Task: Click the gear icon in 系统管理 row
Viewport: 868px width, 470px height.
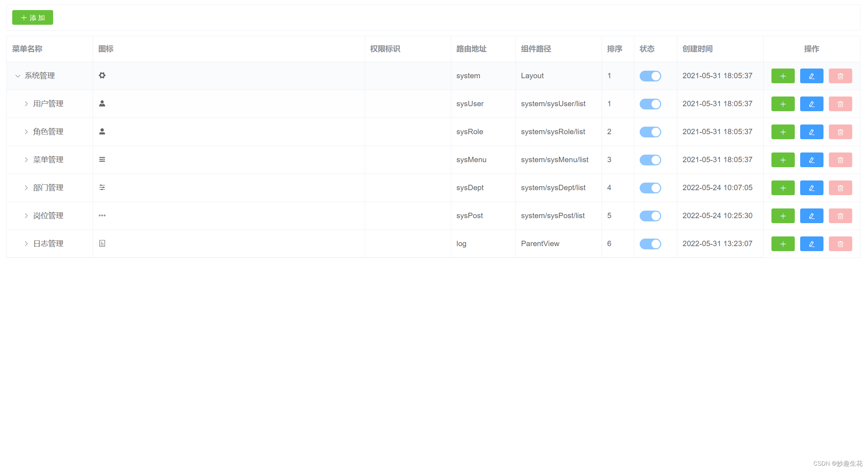Action: [102, 75]
